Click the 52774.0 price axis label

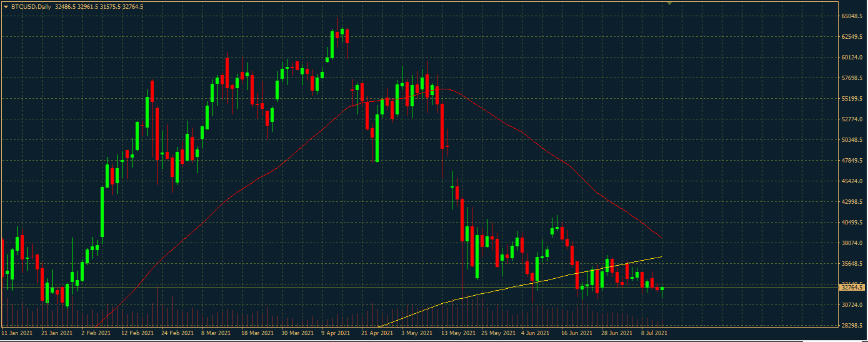pos(852,119)
